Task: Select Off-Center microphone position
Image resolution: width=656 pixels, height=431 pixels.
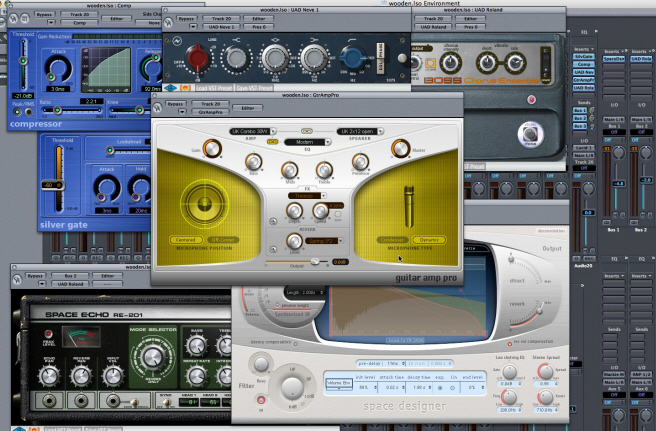Action: 223,240
